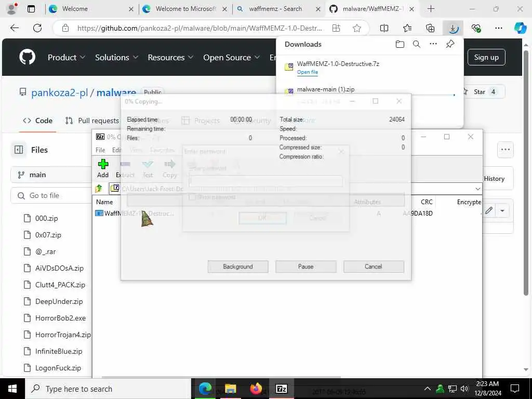Image resolution: width=532 pixels, height=399 pixels.
Task: Open the file History link
Action: [494, 179]
